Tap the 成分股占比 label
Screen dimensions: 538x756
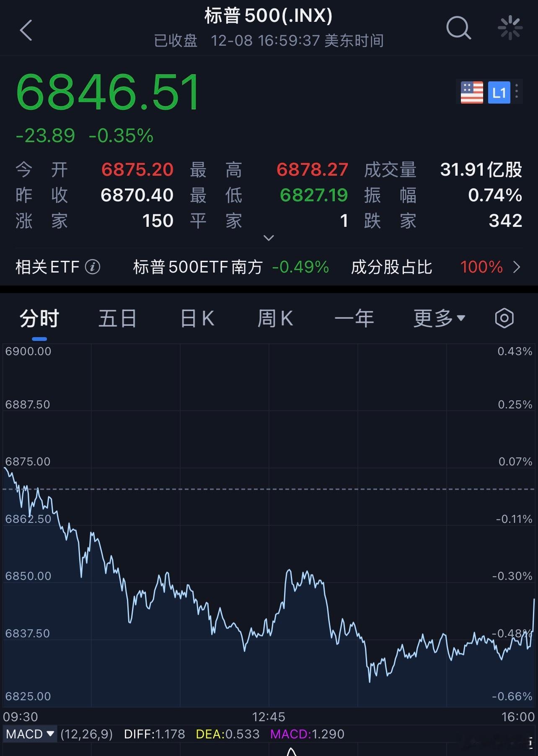point(391,267)
